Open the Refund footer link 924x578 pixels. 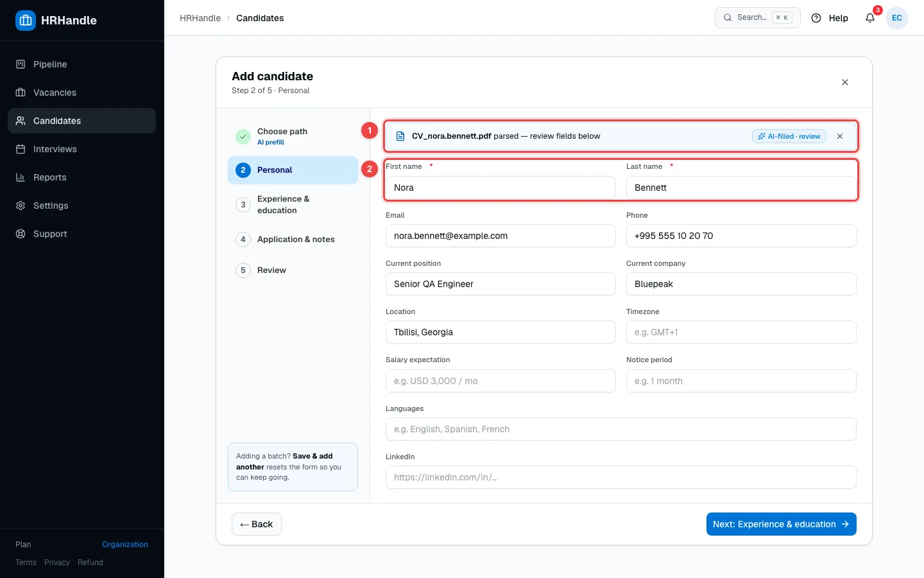(x=90, y=563)
